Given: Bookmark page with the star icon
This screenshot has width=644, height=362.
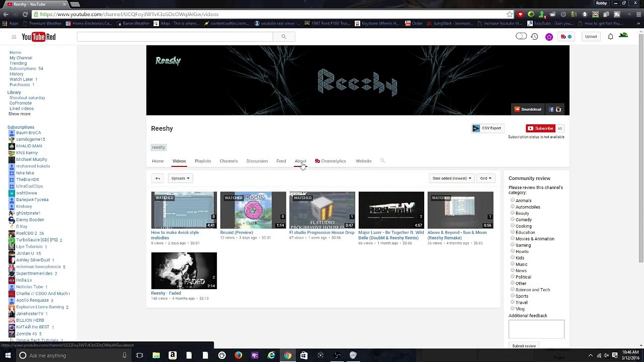Looking at the screenshot, I should (x=510, y=14).
